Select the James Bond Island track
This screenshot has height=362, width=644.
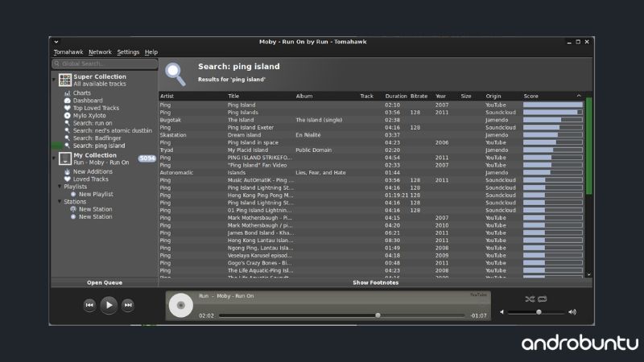(x=371, y=233)
